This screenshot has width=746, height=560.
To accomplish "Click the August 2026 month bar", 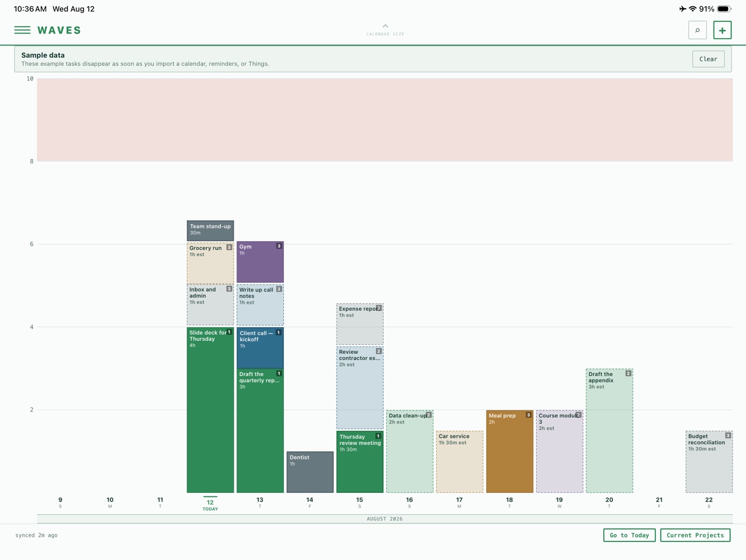I will (385, 519).
